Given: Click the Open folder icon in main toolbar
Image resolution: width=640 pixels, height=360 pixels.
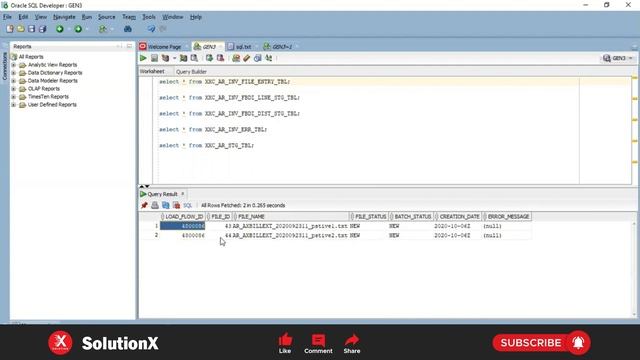Looking at the screenshot, I should [x=20, y=29].
